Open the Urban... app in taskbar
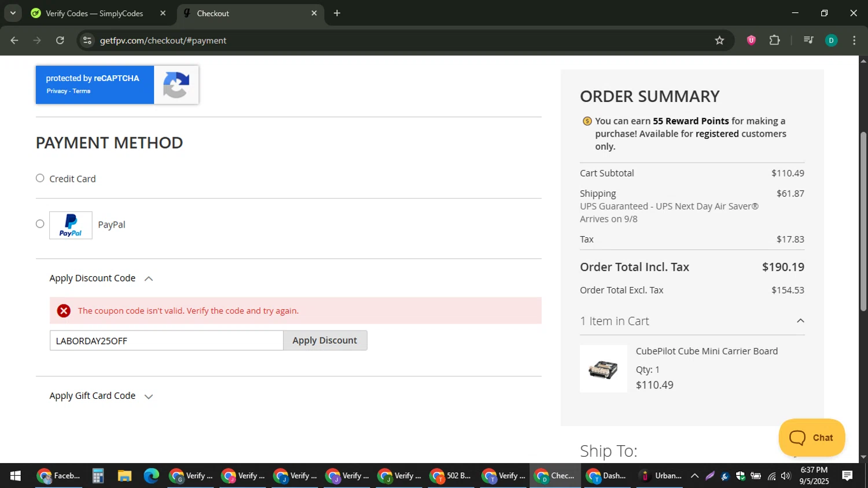 tap(660, 476)
